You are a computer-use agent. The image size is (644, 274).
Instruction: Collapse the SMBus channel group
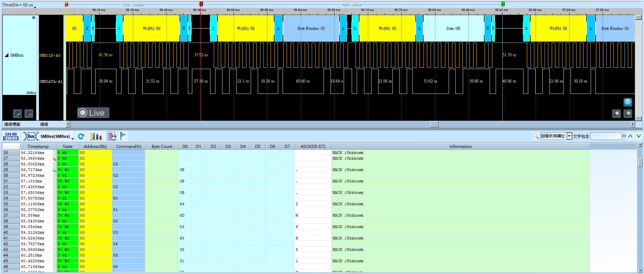(6, 55)
